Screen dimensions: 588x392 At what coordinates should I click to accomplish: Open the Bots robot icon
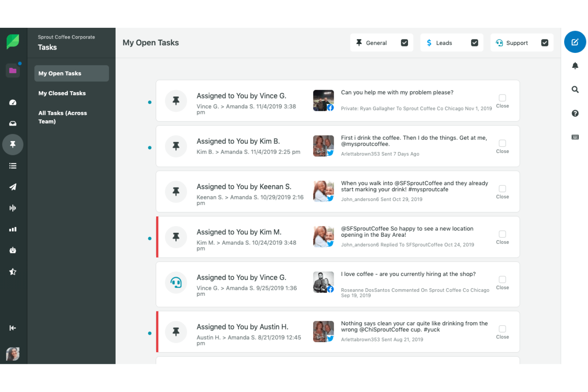coord(13,251)
